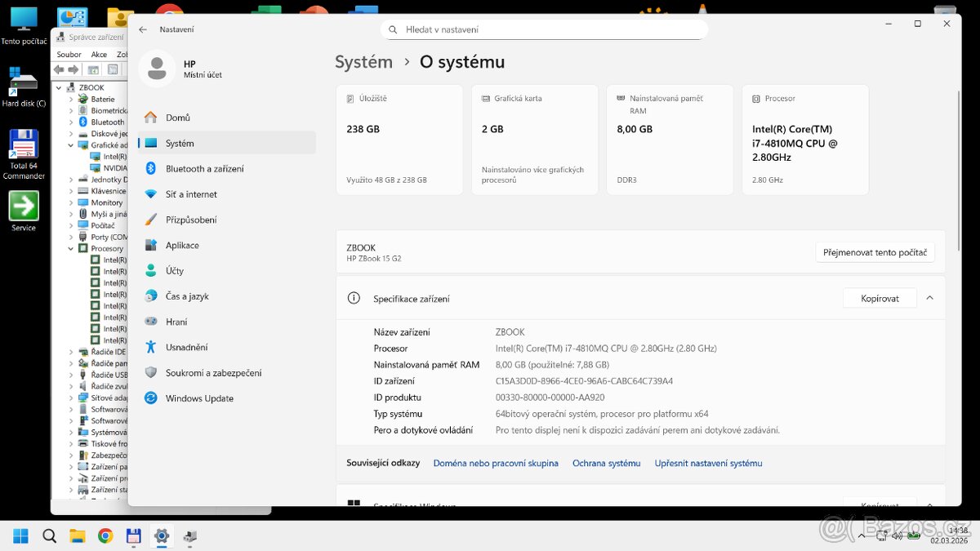
Task: Open Bluetooth a zařízení settings
Action: tap(226, 168)
